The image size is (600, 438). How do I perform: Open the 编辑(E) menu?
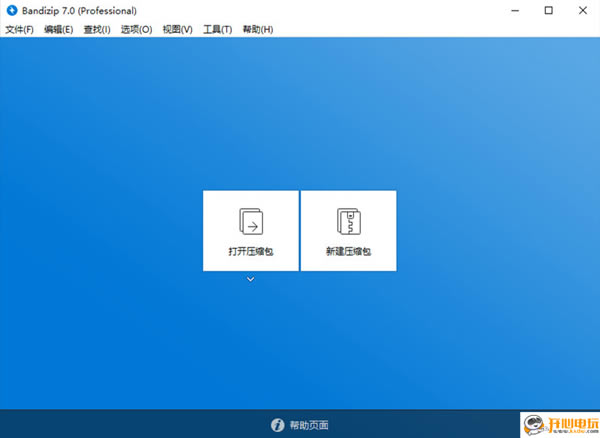58,29
